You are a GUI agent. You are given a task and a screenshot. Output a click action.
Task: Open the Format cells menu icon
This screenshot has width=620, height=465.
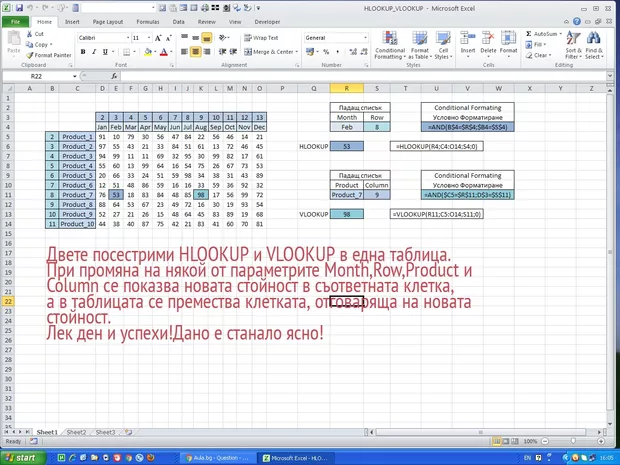tap(508, 39)
